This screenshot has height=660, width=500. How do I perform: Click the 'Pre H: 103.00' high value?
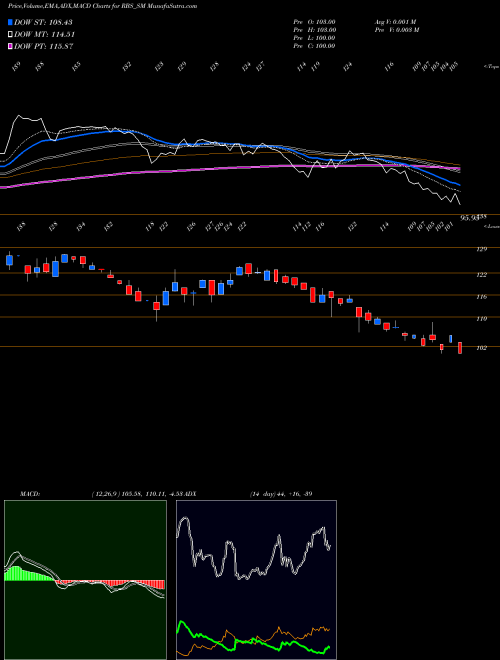[314, 30]
